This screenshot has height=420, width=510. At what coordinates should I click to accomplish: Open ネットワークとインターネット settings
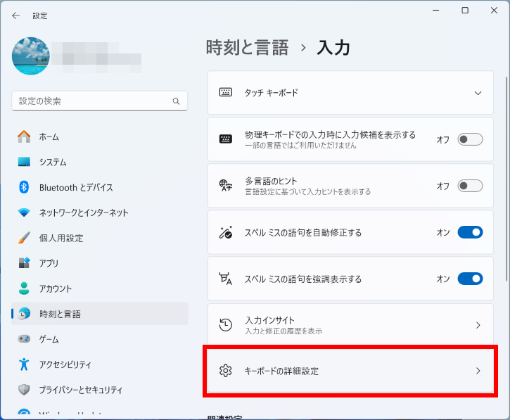tap(99, 212)
